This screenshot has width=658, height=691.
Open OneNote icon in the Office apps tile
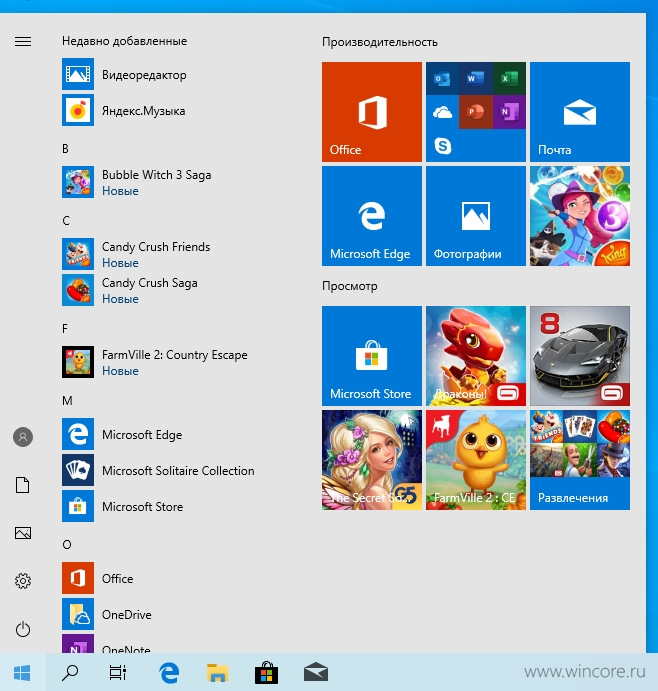click(x=509, y=112)
